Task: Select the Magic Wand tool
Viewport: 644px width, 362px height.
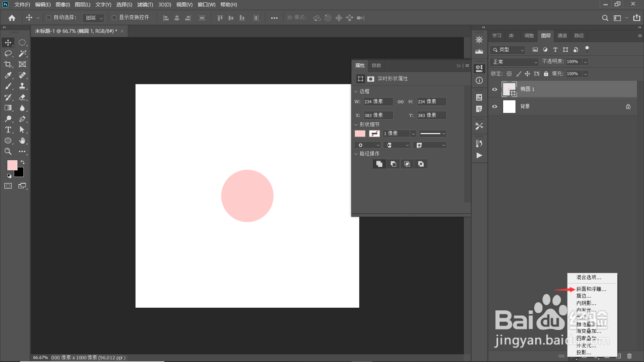Action: (22, 53)
